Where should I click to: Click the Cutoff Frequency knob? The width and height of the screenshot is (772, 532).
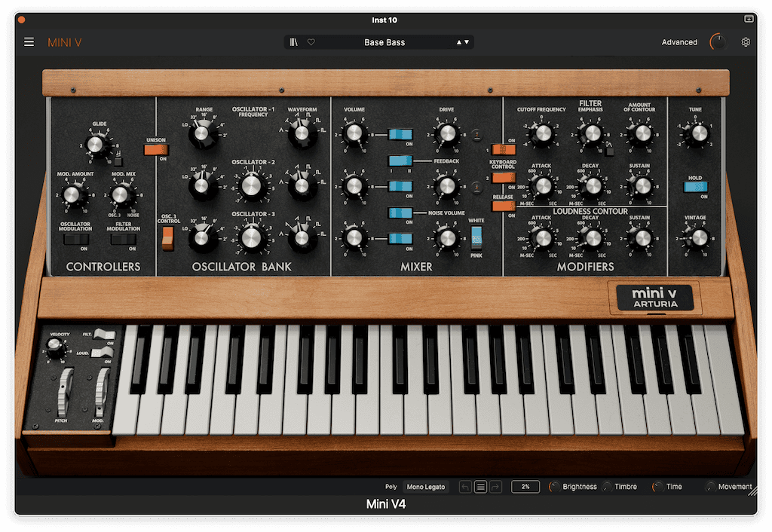pyautogui.click(x=543, y=133)
